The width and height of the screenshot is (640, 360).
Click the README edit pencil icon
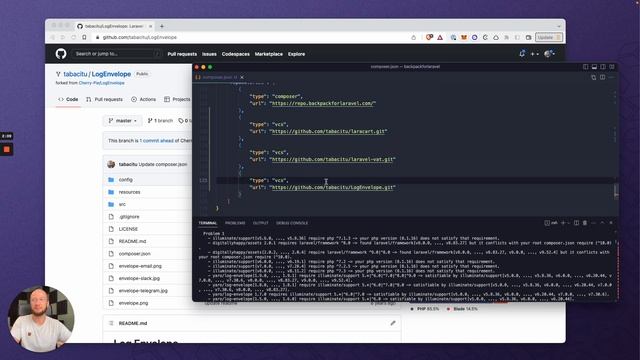(393, 323)
